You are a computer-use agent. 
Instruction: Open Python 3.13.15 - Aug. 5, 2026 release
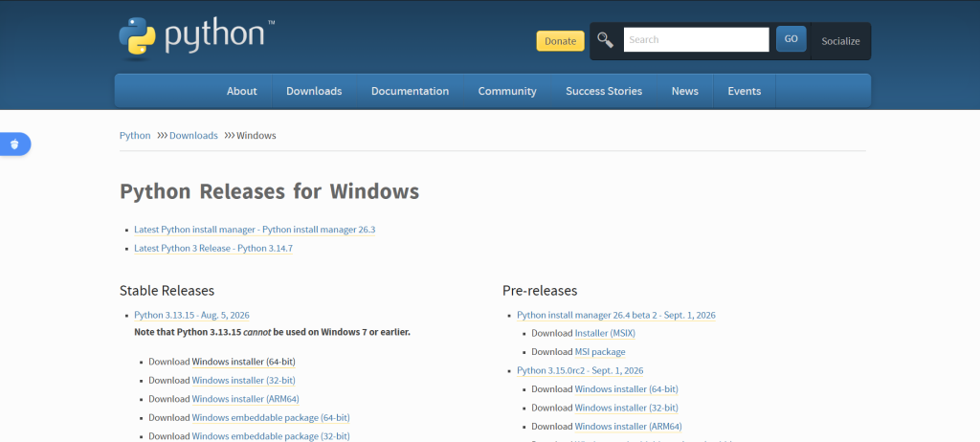point(191,316)
